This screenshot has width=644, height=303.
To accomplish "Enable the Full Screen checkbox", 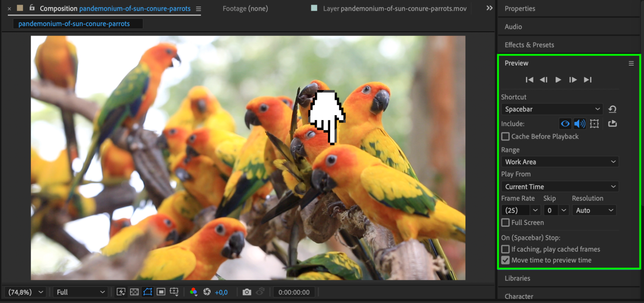I will [x=505, y=223].
